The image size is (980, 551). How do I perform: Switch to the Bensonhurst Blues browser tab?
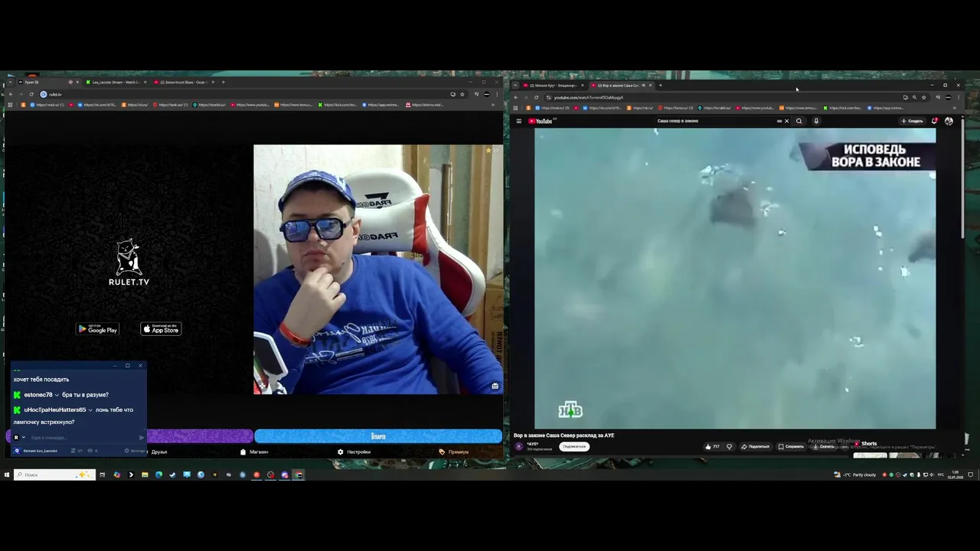click(182, 82)
